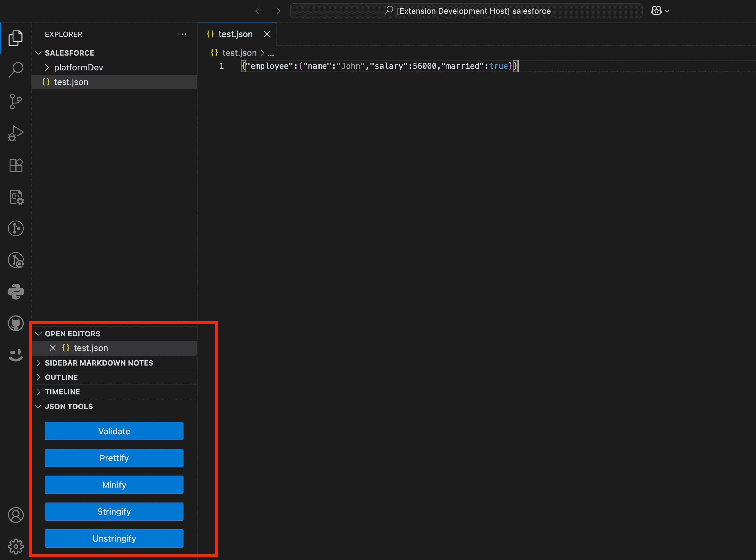Open Run and Debug view

[x=16, y=133]
